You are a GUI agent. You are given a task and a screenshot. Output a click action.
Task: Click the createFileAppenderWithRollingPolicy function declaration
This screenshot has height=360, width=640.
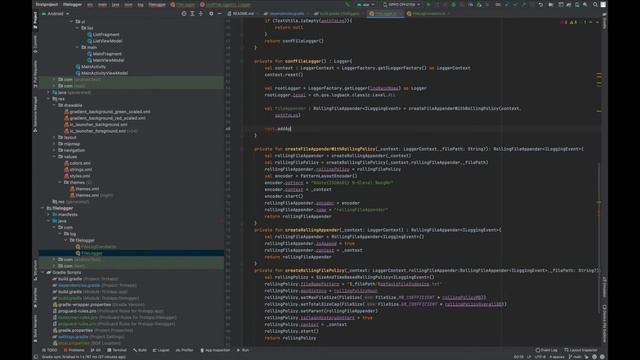click(x=330, y=149)
